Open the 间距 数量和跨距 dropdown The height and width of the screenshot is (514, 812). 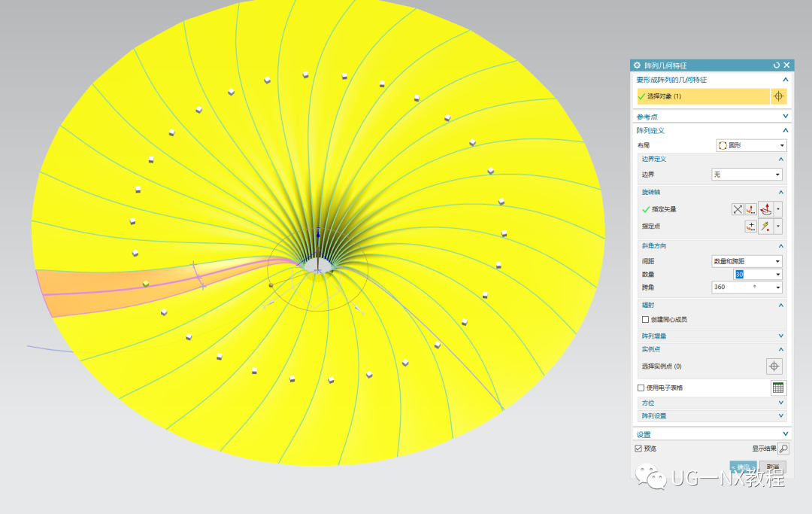(x=747, y=261)
